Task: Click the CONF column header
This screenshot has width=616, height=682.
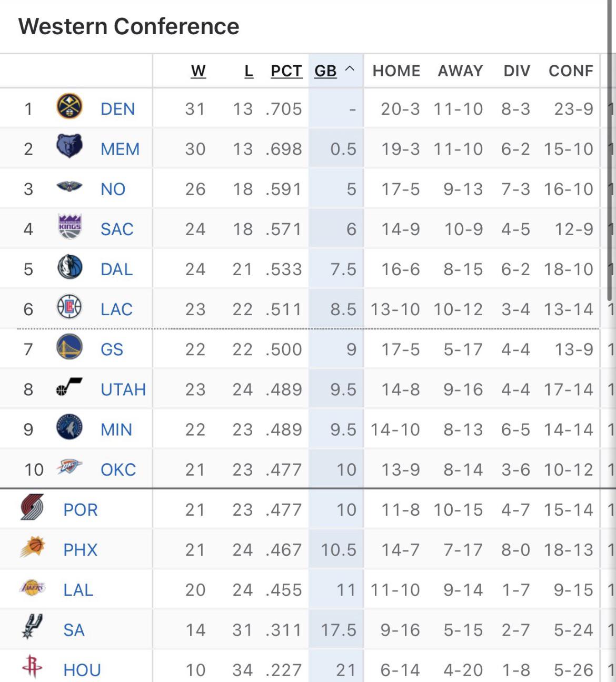Action: pos(571,71)
